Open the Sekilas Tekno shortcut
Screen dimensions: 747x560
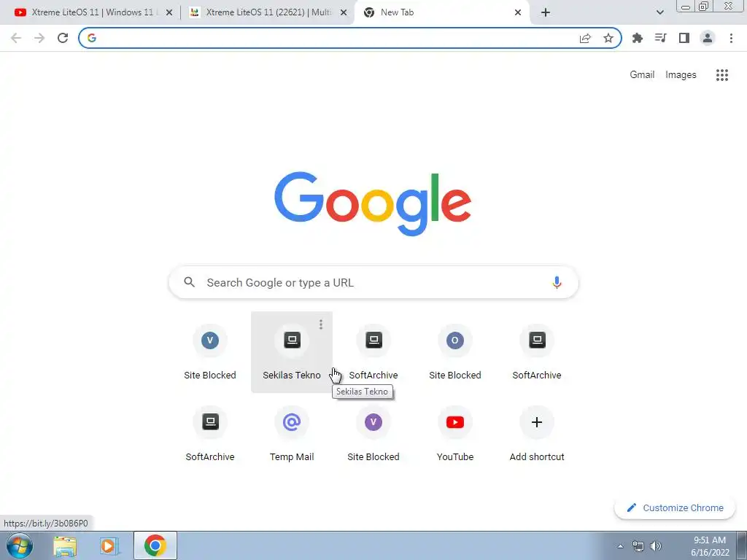(x=292, y=352)
